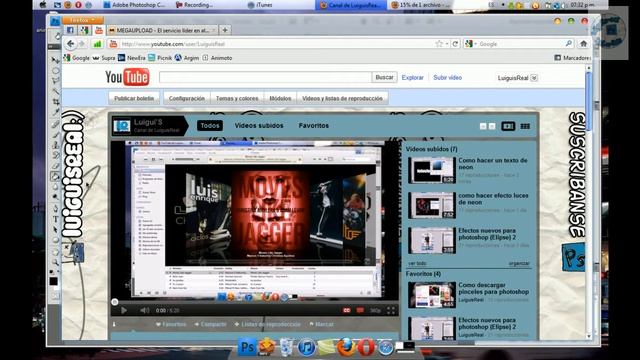
Task: Select the Favoritos filter
Action: [313, 126]
